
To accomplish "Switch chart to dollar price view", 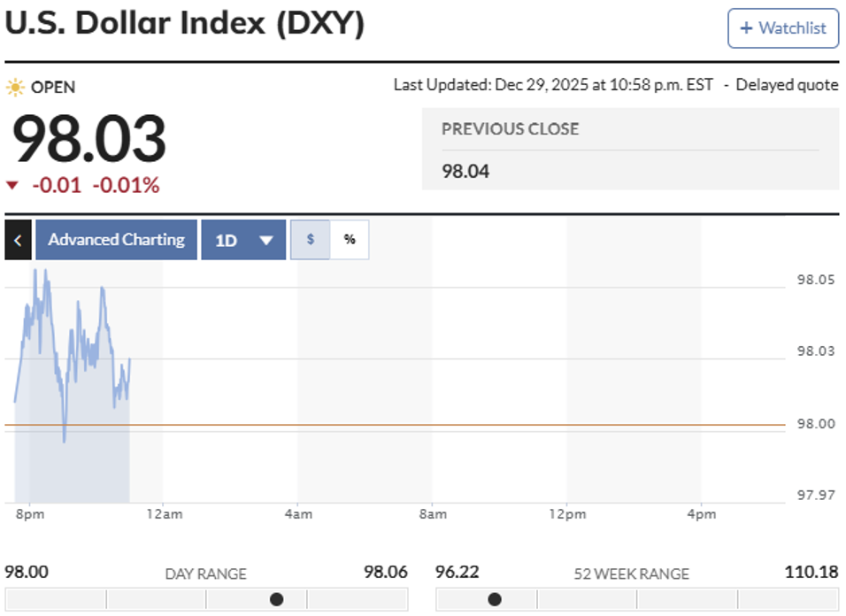I will [x=311, y=240].
